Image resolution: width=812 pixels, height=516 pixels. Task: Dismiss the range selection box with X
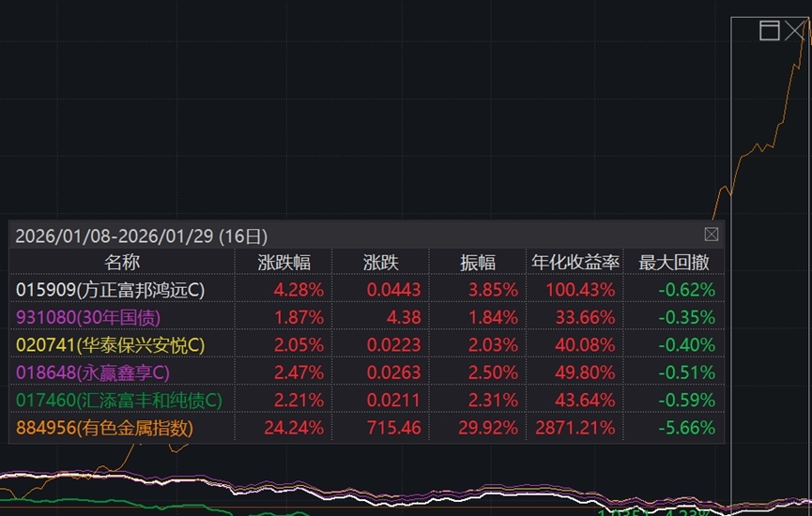point(795,31)
